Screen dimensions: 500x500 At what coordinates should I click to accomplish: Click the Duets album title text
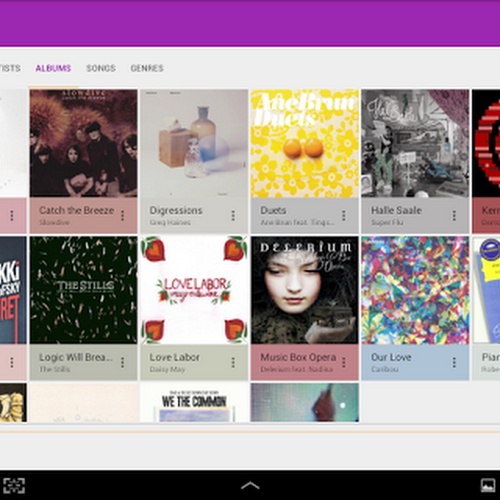[x=273, y=210]
